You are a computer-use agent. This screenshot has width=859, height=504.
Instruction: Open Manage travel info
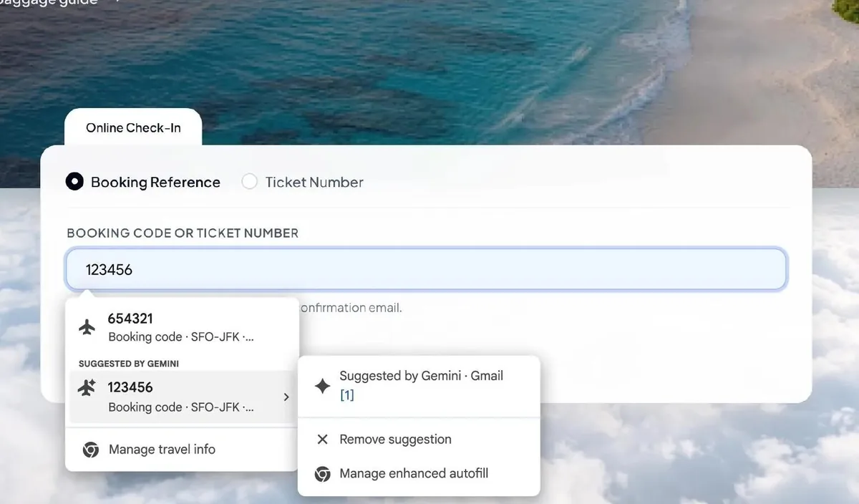(x=183, y=450)
